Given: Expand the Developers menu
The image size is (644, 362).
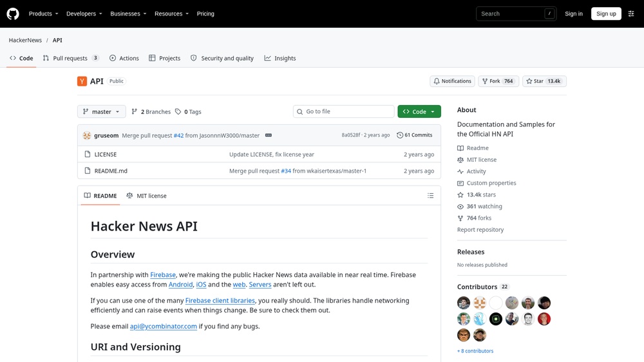Looking at the screenshot, I should [84, 14].
